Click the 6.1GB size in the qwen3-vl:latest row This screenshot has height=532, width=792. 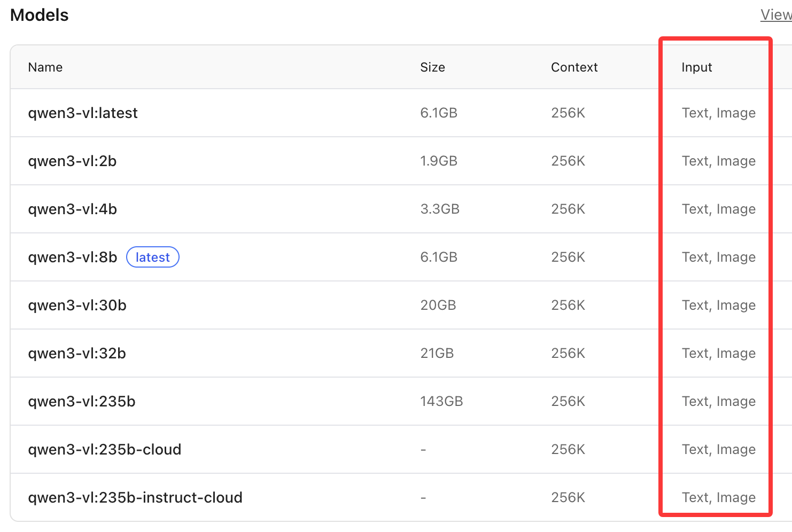coord(439,113)
